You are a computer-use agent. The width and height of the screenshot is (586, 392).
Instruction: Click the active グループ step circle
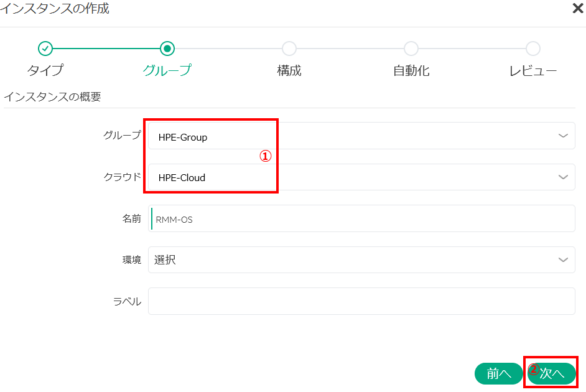pyautogui.click(x=167, y=49)
